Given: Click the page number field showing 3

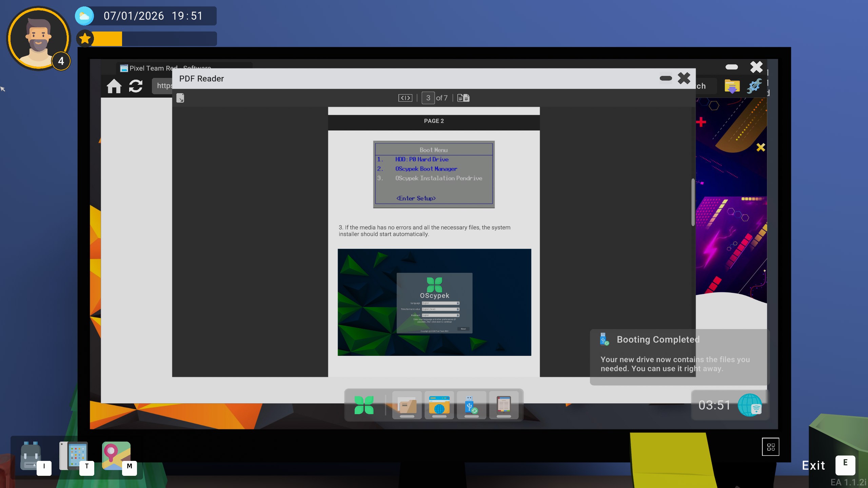Looking at the screenshot, I should tap(428, 98).
